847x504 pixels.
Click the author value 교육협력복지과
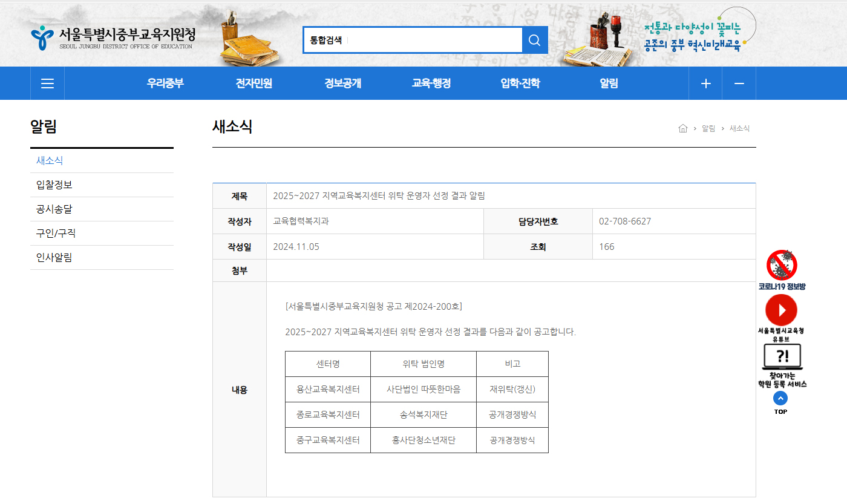(301, 221)
